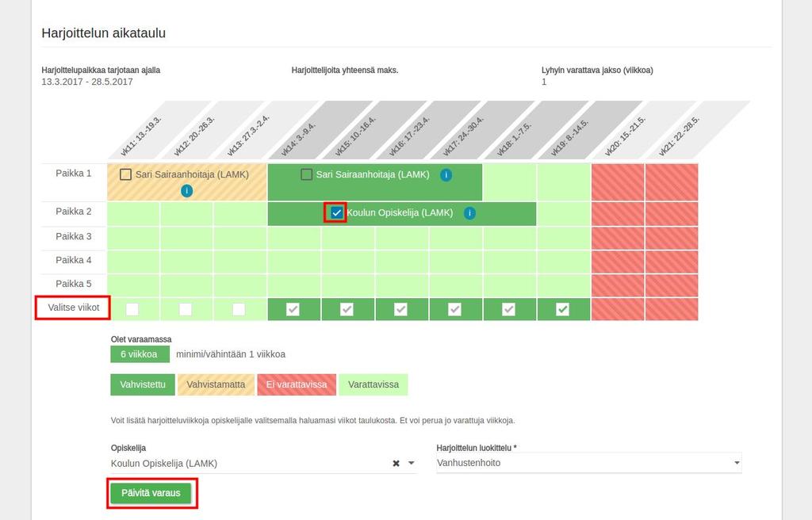Open info icon for confirmed Sari Sairaanhoitaja reservation
This screenshot has width=812, height=520.
(x=446, y=175)
